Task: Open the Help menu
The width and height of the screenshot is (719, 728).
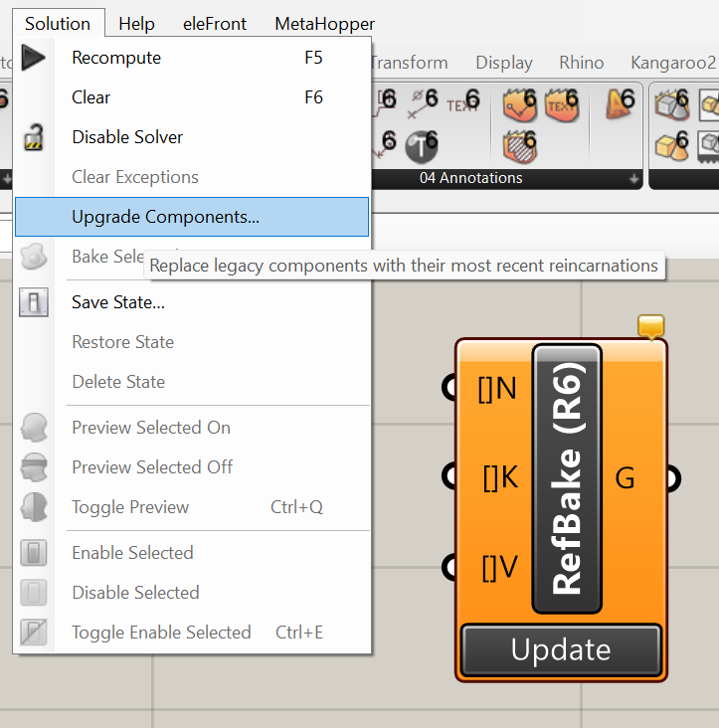Action: click(x=136, y=24)
